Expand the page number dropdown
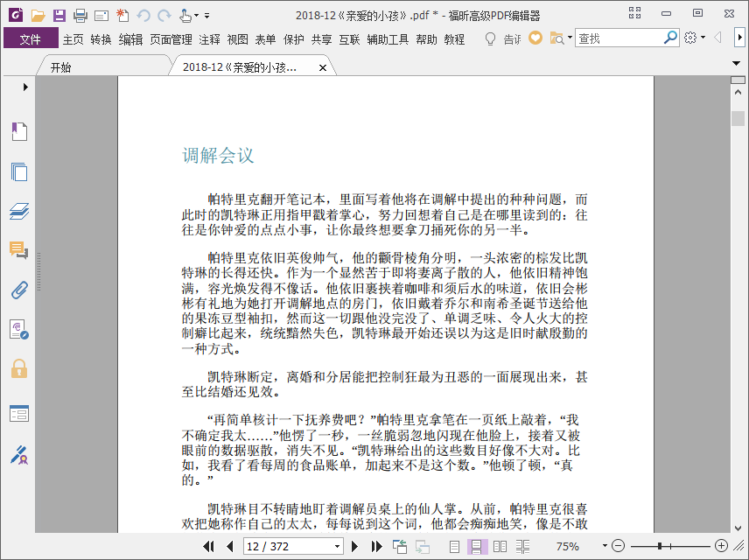Screen dimensions: 749x560 pyautogui.click(x=337, y=546)
